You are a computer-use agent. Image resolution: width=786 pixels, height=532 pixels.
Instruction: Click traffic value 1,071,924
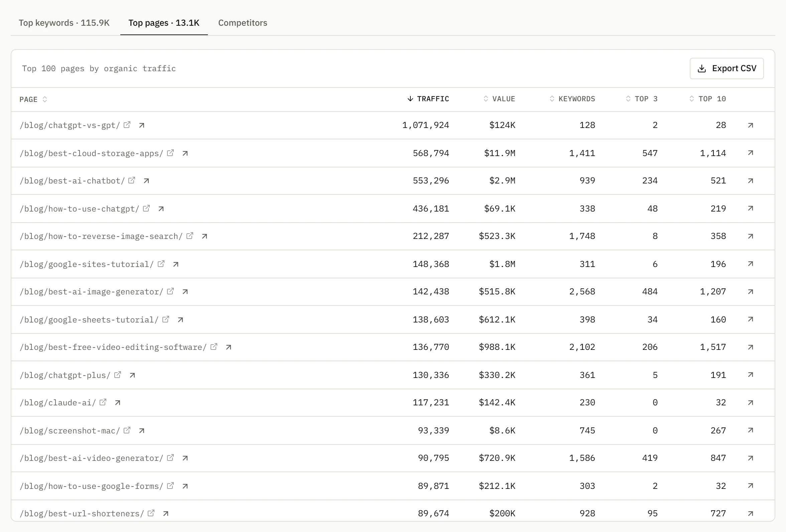pos(425,125)
